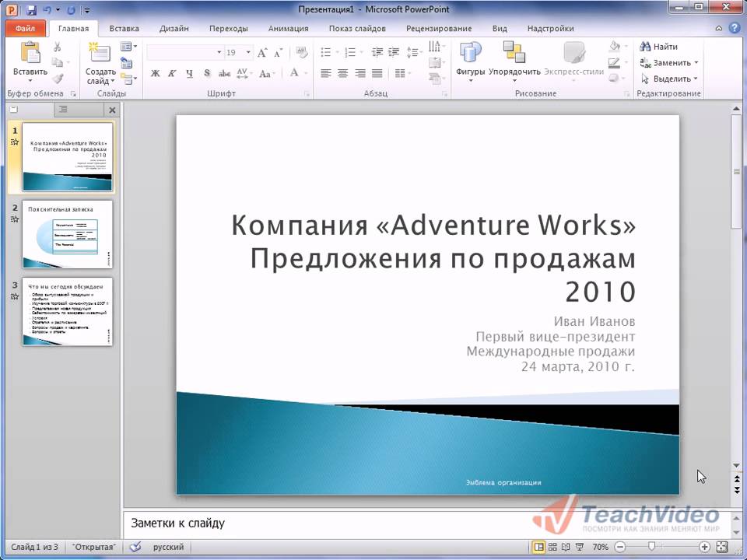Open the PowerPoint help question icon
This screenshot has width=747, height=560.
734,28
